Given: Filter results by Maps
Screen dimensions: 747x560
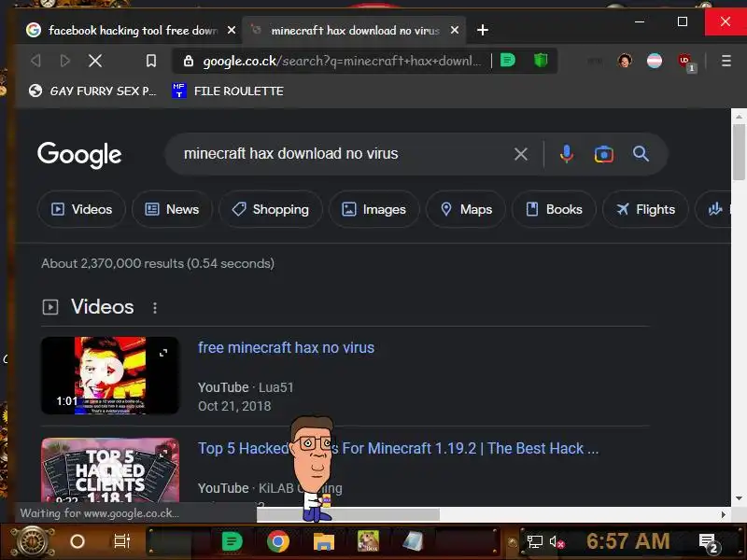Looking at the screenshot, I should point(465,209).
